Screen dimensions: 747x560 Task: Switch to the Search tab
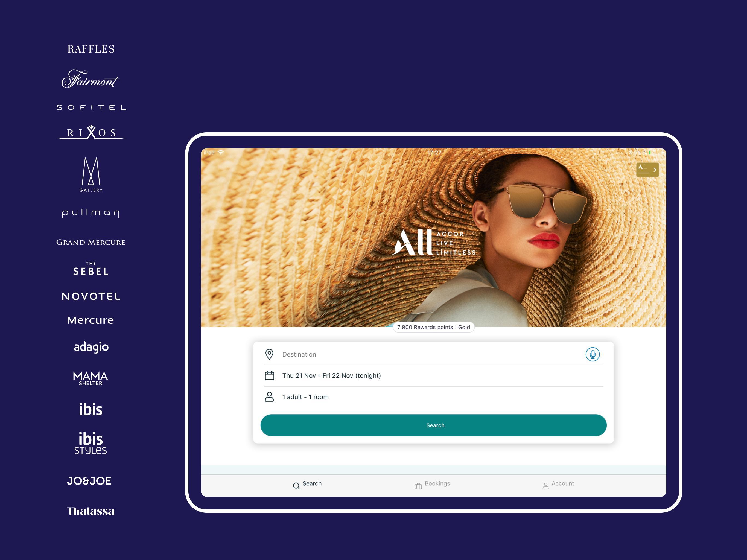pos(307,485)
